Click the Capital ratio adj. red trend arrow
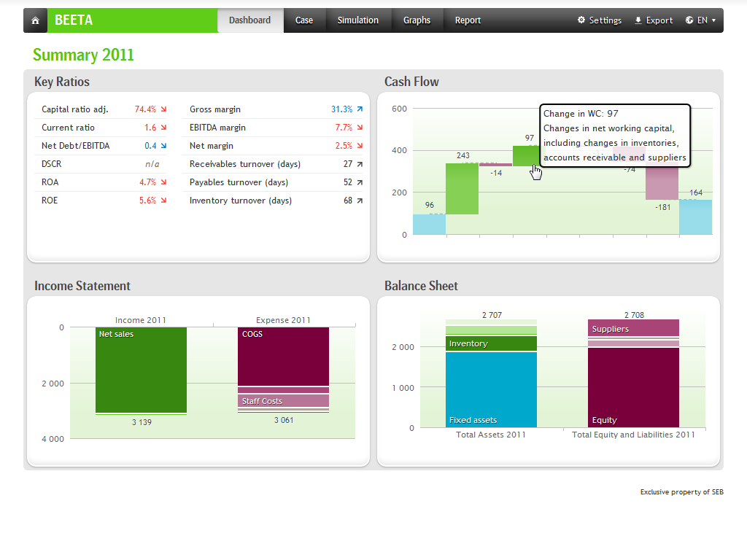 tap(163, 109)
